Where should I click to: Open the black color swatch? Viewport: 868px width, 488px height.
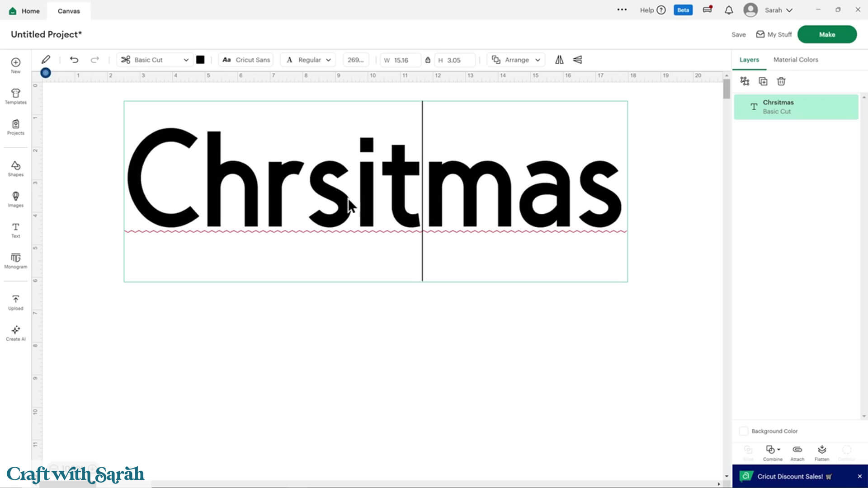click(x=200, y=60)
